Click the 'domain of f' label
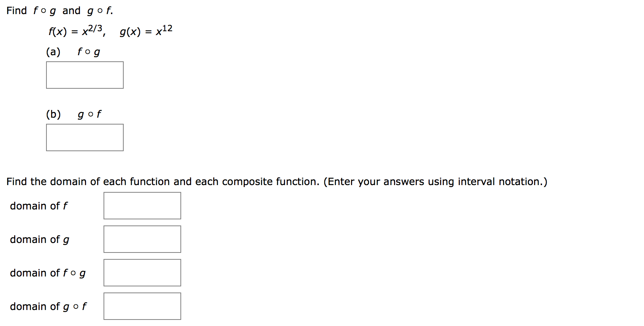Image resolution: width=644 pixels, height=326 pixels. [x=38, y=206]
